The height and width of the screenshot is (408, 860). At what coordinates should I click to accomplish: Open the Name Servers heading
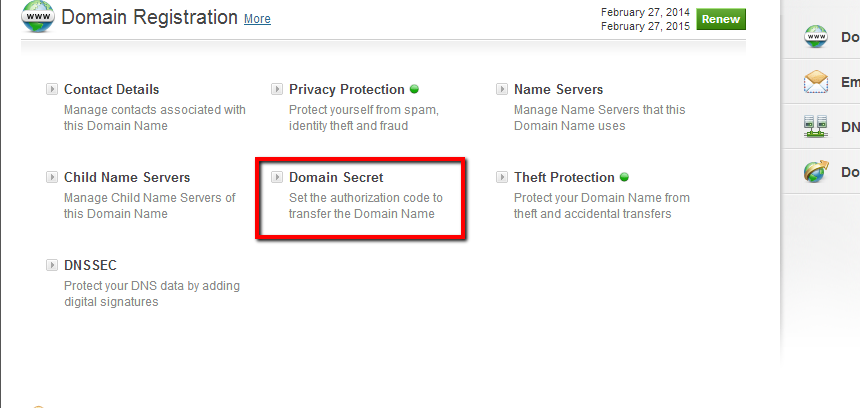click(558, 89)
